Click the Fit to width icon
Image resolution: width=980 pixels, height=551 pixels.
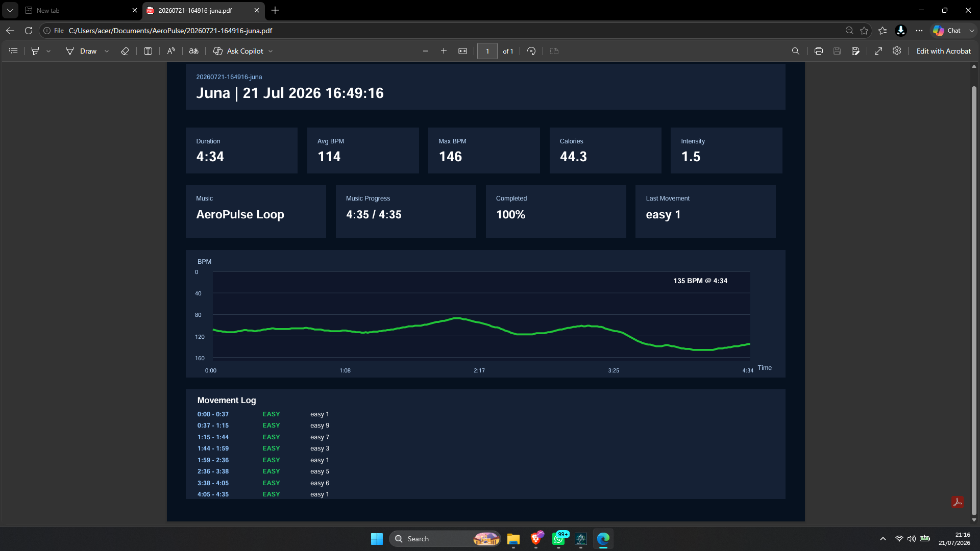462,51
